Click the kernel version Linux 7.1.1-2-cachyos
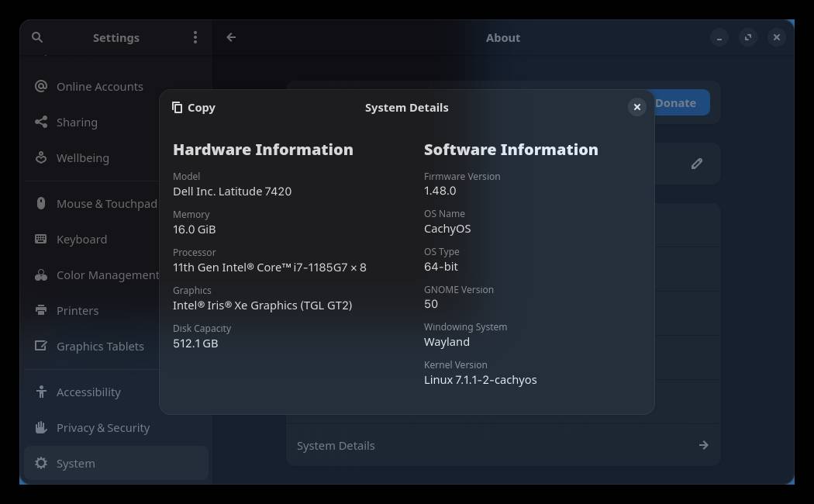The height and width of the screenshot is (504, 814). [x=480, y=380]
